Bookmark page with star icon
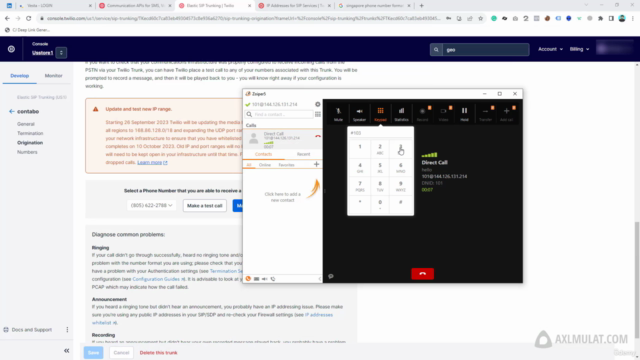640x360 pixels. [480, 18]
